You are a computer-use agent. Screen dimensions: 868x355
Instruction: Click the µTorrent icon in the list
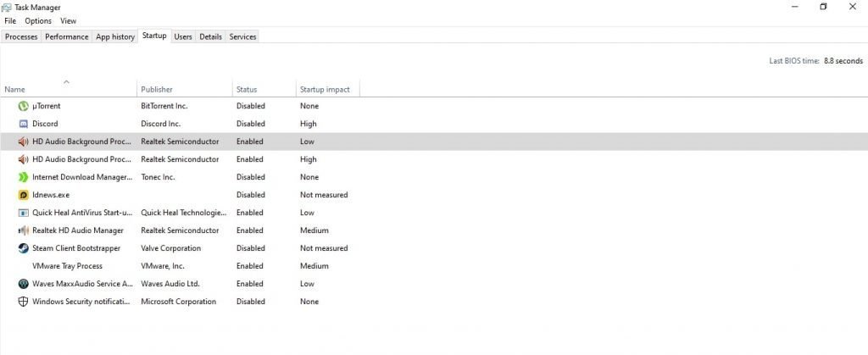point(24,106)
